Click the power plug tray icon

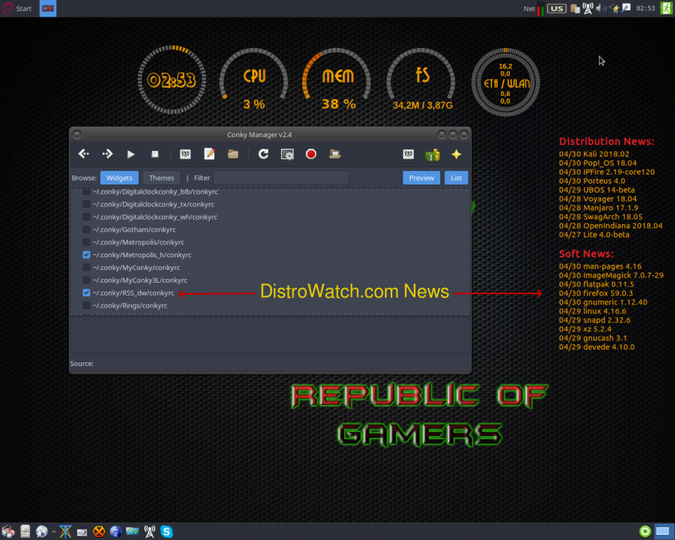click(615, 9)
